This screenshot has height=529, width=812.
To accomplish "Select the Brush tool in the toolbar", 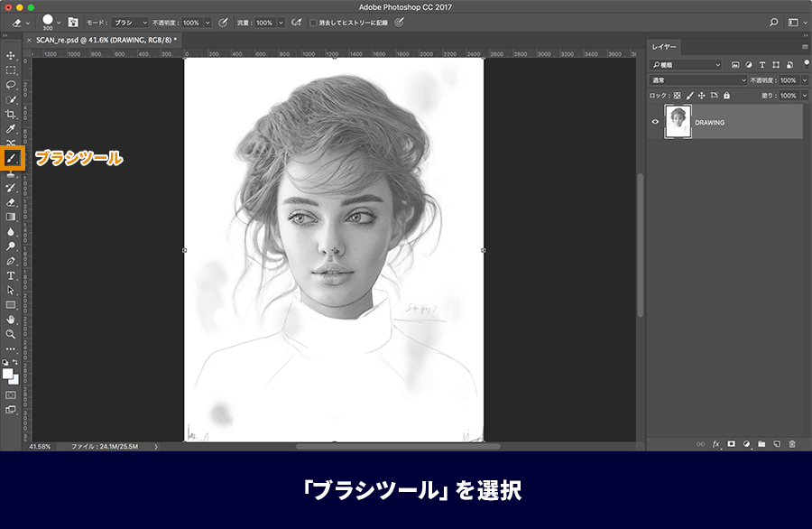I will 12,159.
